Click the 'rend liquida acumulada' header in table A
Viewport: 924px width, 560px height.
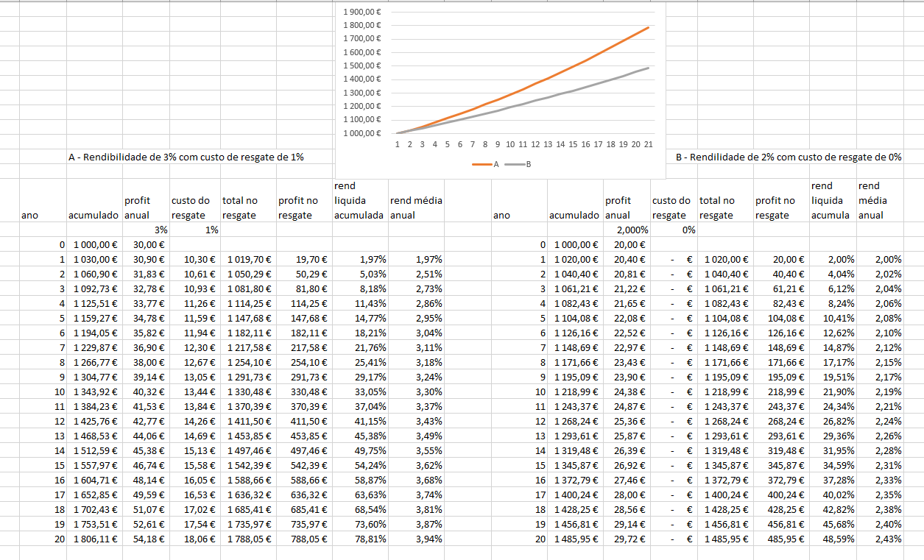click(360, 201)
